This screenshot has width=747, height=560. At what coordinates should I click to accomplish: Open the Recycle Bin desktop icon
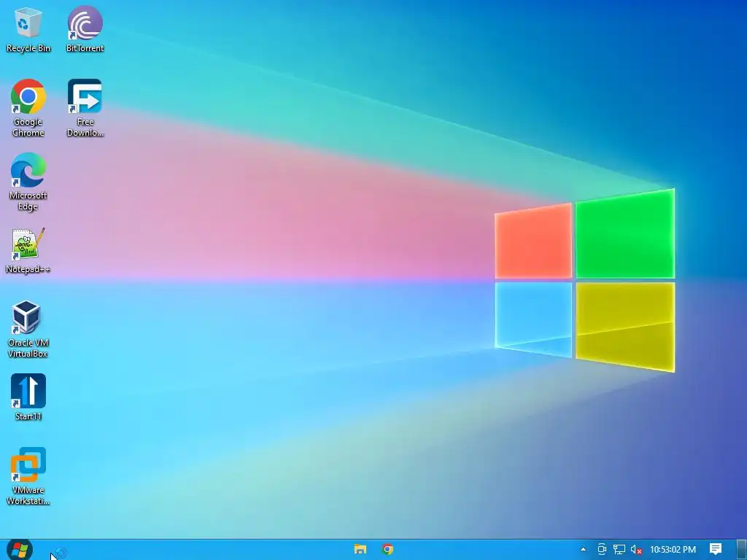coord(28,29)
